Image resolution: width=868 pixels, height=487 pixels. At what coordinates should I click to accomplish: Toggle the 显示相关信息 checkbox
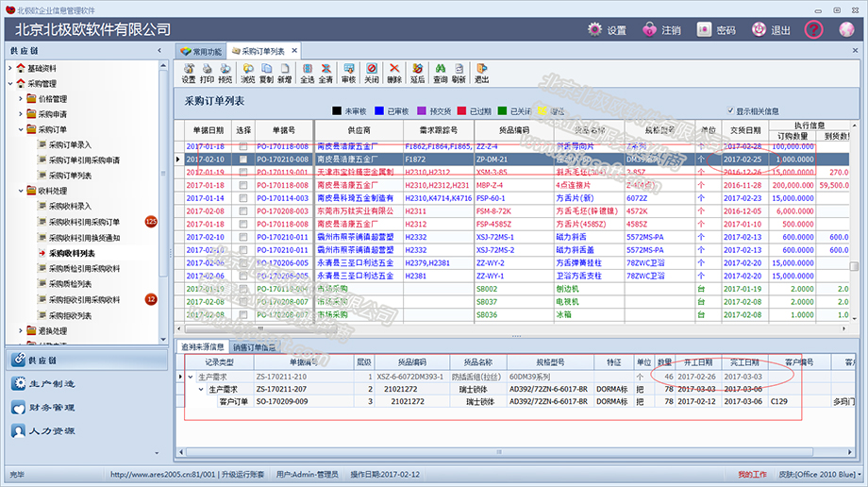[730, 110]
